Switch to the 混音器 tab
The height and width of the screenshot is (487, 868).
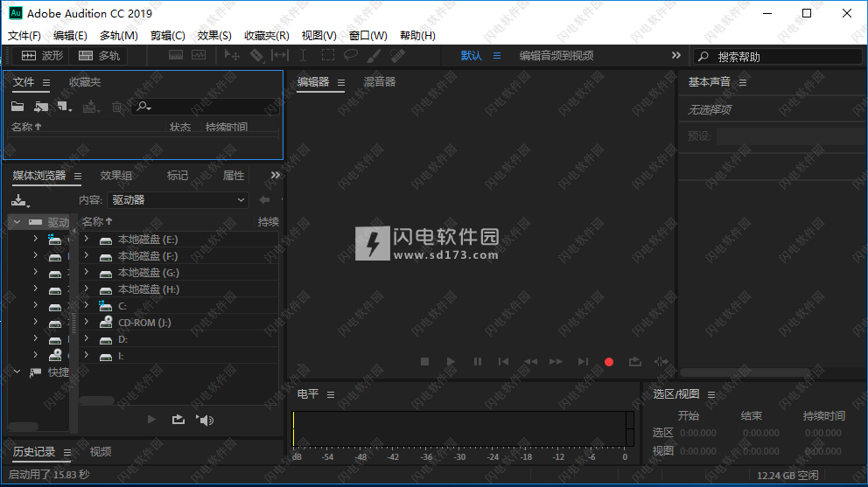click(379, 82)
